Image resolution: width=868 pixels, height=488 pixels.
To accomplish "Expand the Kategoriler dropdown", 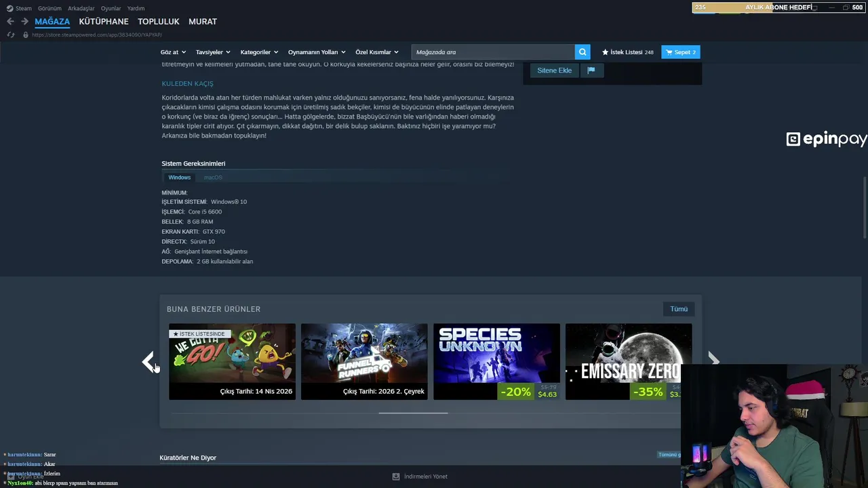I will pos(259,52).
